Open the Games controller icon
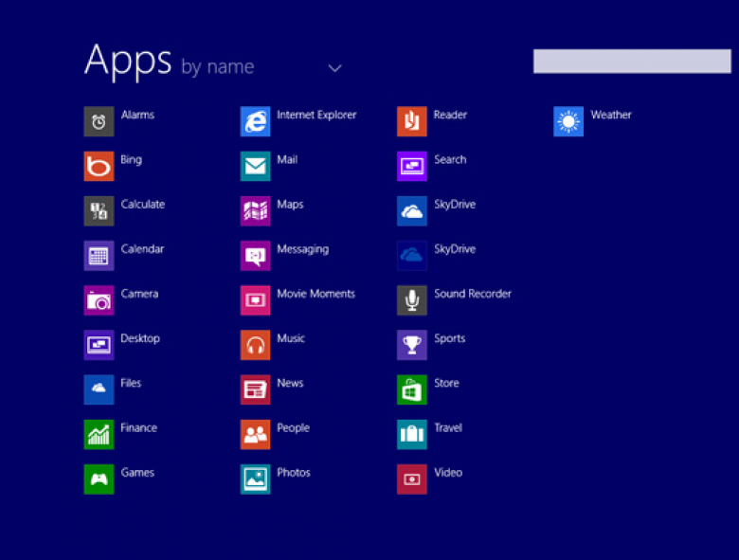 99,479
